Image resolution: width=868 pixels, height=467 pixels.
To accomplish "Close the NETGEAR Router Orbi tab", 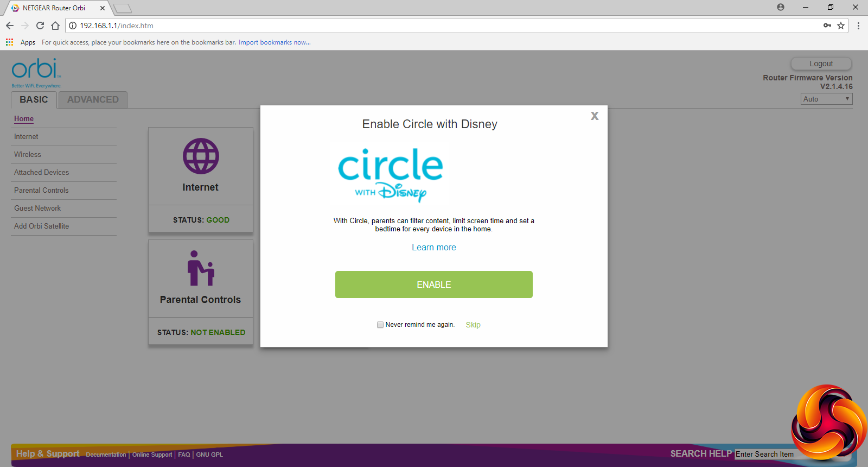I will point(103,8).
